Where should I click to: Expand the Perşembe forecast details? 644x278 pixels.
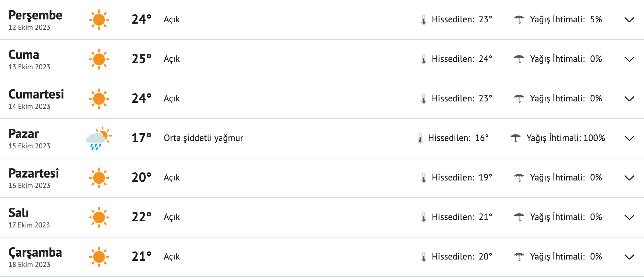coord(629,20)
